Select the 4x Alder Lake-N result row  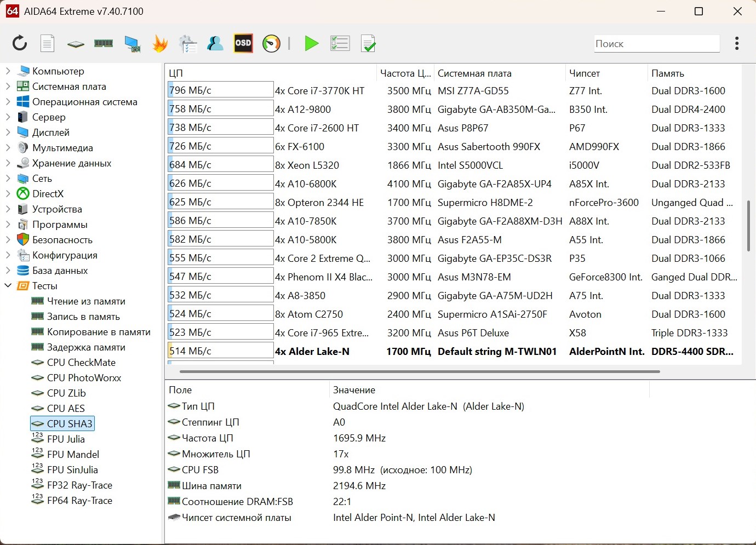tap(312, 351)
